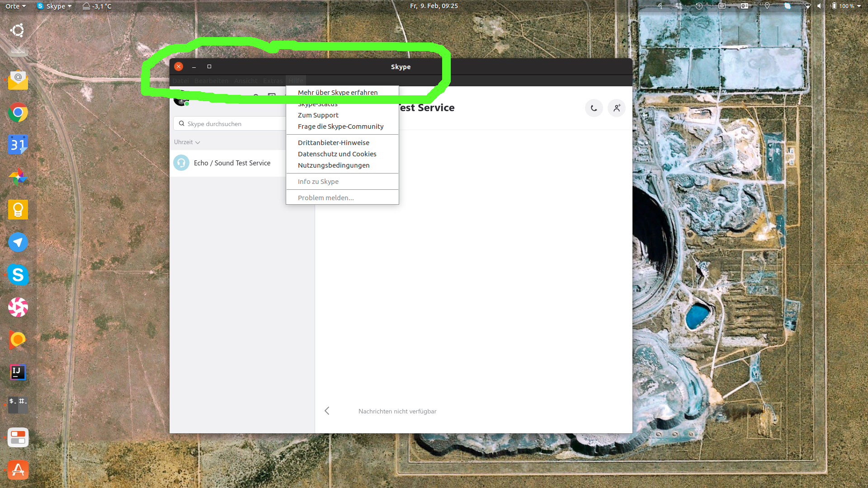Select 'Zum Support' from Hilfe menu

pyautogui.click(x=318, y=115)
